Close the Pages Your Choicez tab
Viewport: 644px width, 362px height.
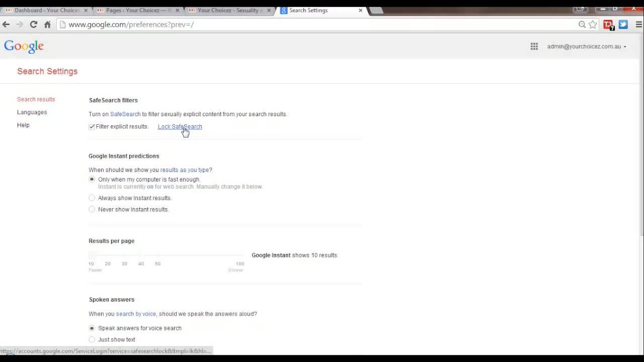coord(177,10)
